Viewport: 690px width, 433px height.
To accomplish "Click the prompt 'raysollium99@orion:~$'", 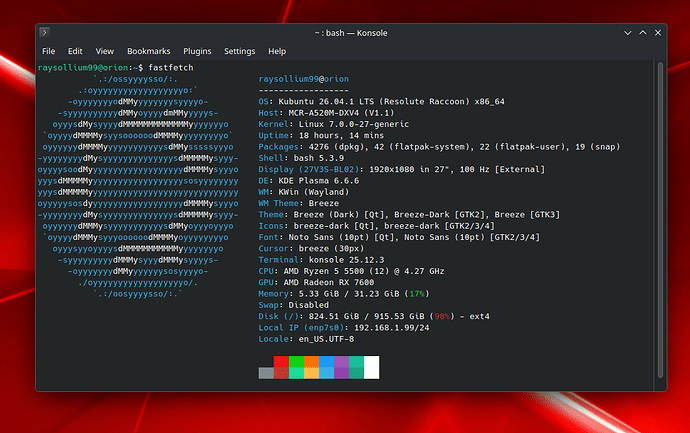I will [x=90, y=68].
